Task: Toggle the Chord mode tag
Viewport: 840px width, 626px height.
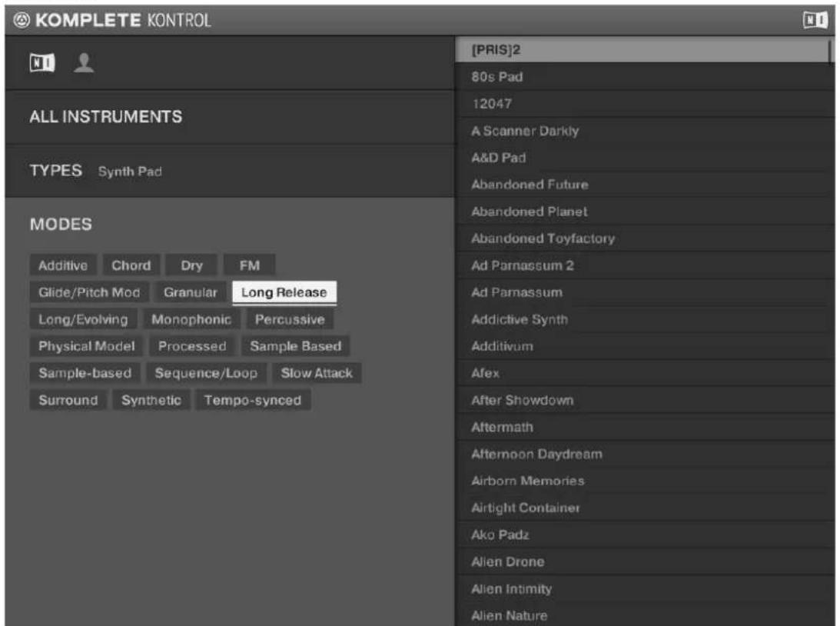Action: point(131,265)
